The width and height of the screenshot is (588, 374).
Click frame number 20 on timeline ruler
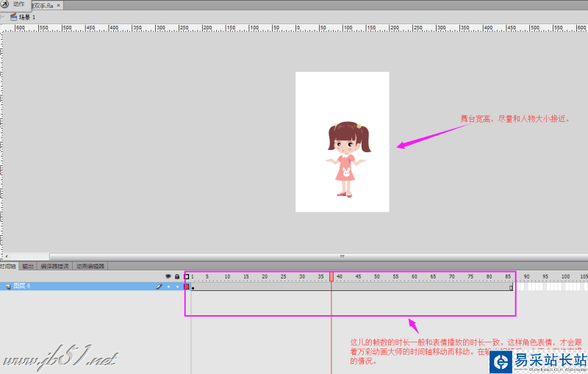pos(265,276)
